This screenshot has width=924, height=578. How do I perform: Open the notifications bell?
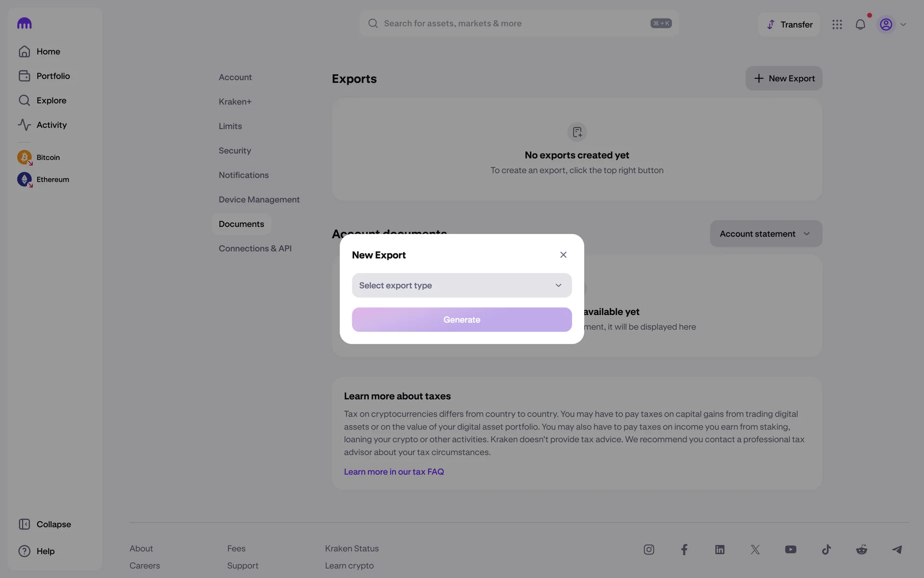click(860, 25)
